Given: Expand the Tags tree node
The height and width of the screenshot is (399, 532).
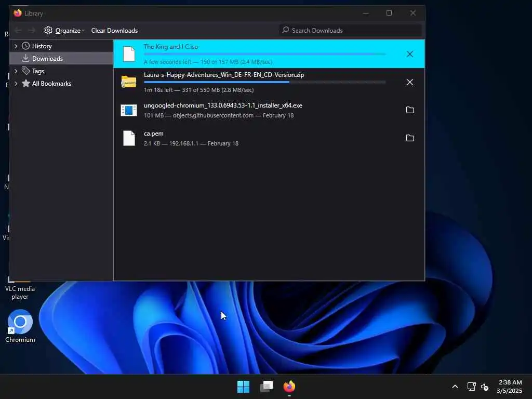Looking at the screenshot, I should pos(16,71).
